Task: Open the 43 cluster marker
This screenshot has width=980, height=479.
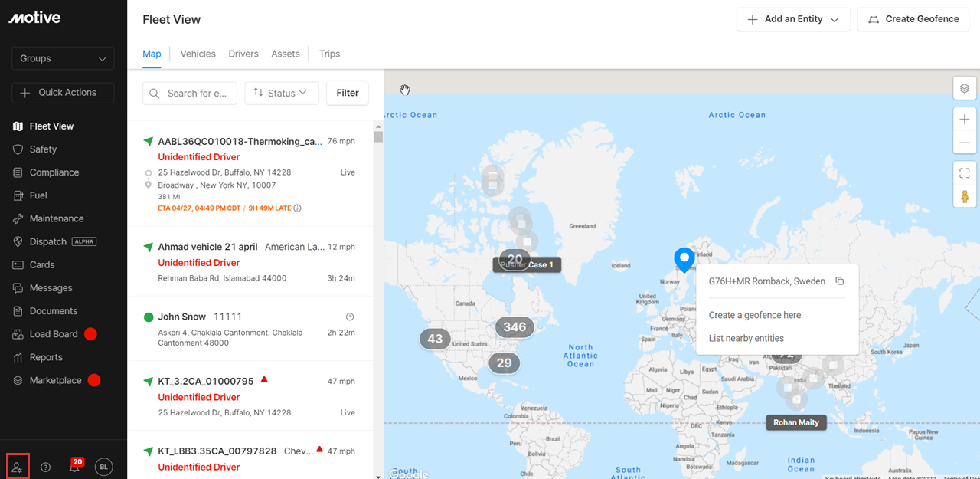Action: point(435,339)
